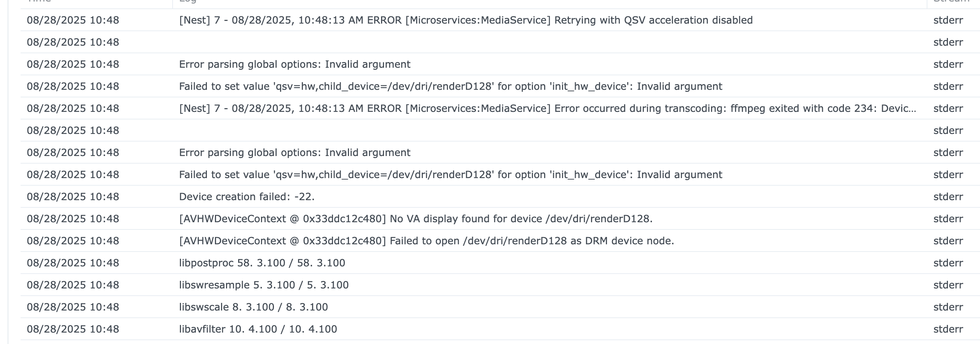Click stderr cell of the libswresample row

[x=948, y=285]
